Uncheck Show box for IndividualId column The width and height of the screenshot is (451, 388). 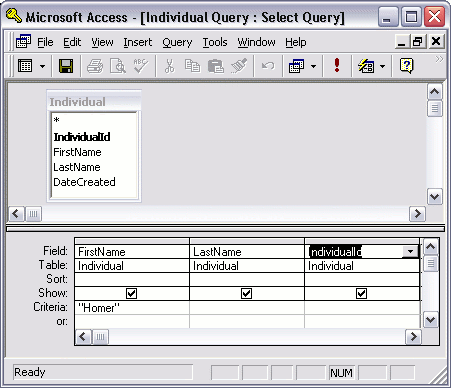(361, 293)
